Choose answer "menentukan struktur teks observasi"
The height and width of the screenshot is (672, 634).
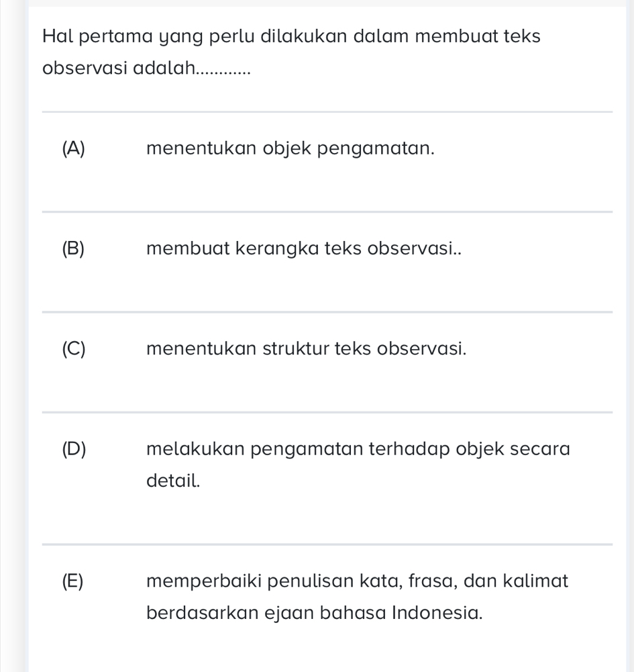pos(307,348)
